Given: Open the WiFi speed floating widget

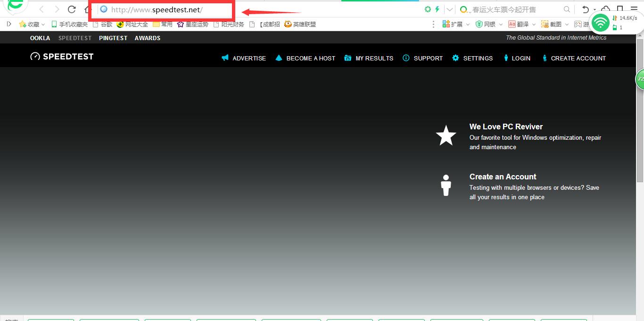Looking at the screenshot, I should [600, 22].
